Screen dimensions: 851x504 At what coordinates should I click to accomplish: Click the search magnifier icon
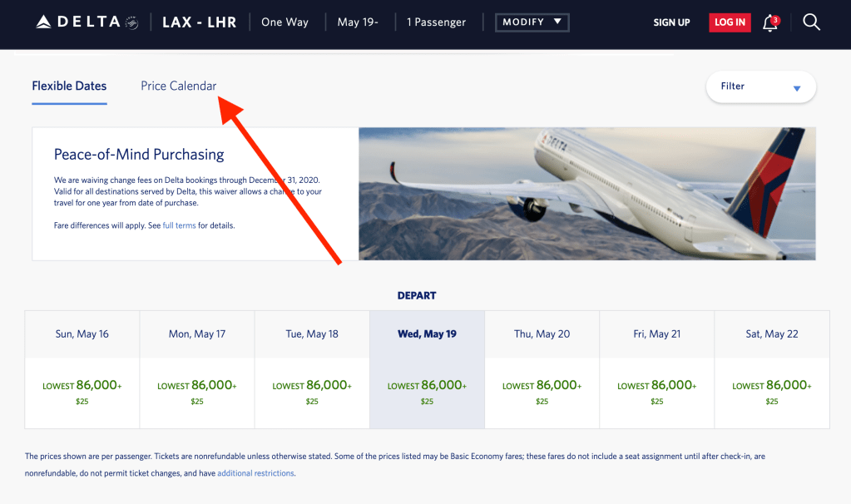pos(811,22)
